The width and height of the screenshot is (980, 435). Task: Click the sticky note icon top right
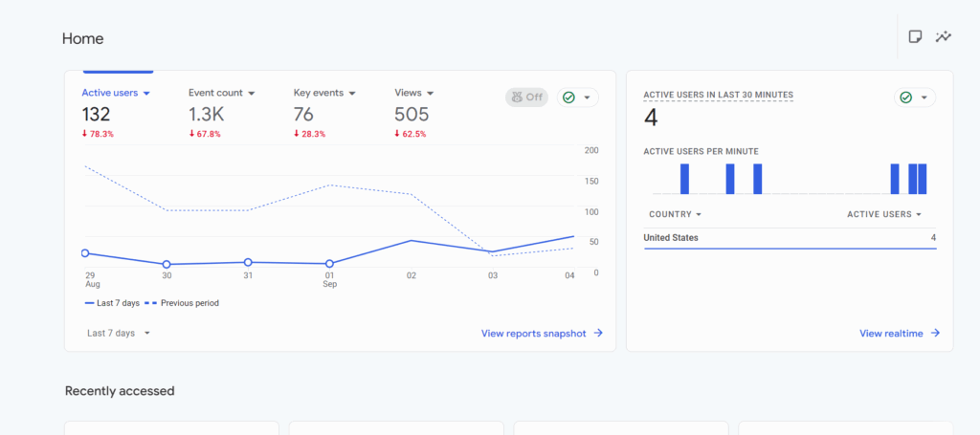point(915,37)
